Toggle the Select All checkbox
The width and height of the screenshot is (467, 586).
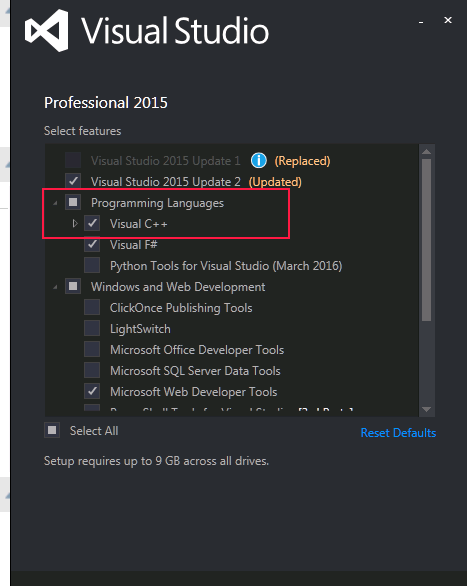click(x=52, y=430)
